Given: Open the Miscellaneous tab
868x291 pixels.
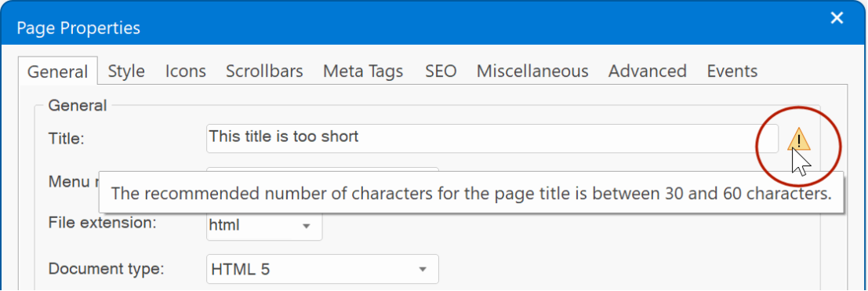Looking at the screenshot, I should click(532, 71).
